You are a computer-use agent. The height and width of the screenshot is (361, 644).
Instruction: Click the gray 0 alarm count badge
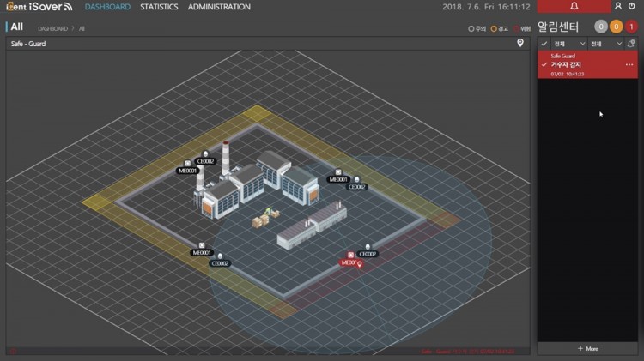point(601,27)
